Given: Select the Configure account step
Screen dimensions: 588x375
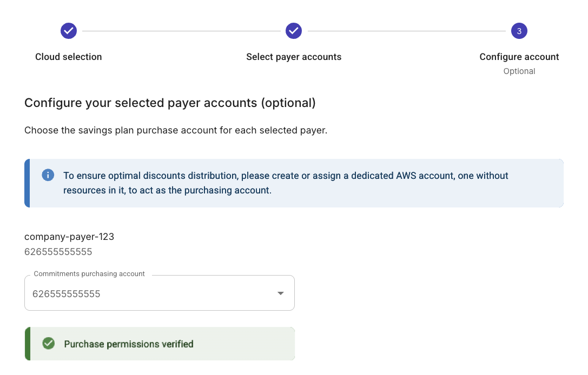Looking at the screenshot, I should click(x=519, y=56).
